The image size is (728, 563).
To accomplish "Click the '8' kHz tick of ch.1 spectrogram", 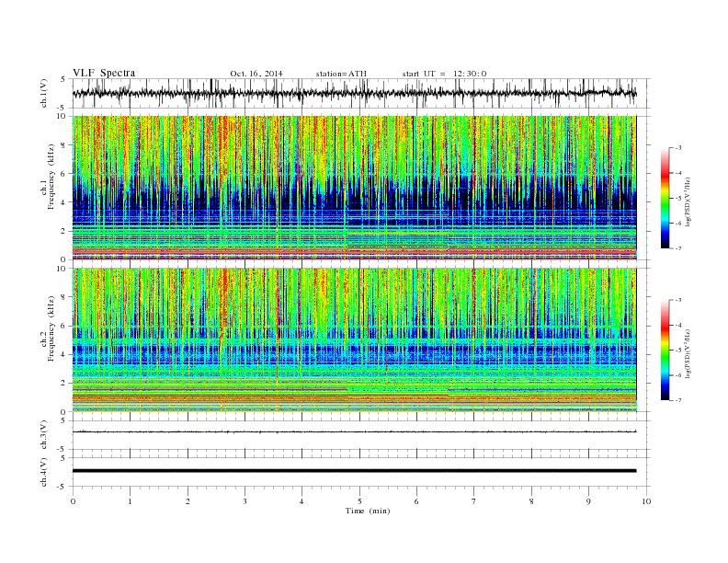I will point(64,145).
